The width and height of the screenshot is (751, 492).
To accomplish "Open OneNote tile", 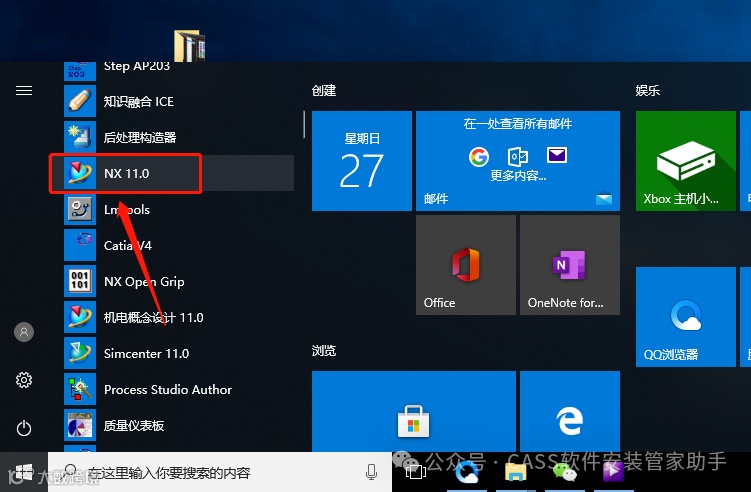I will pos(570,265).
